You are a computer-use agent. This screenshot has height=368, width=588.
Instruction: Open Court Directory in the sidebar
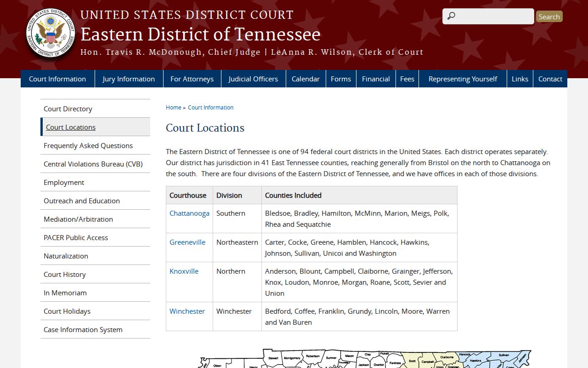95,109
